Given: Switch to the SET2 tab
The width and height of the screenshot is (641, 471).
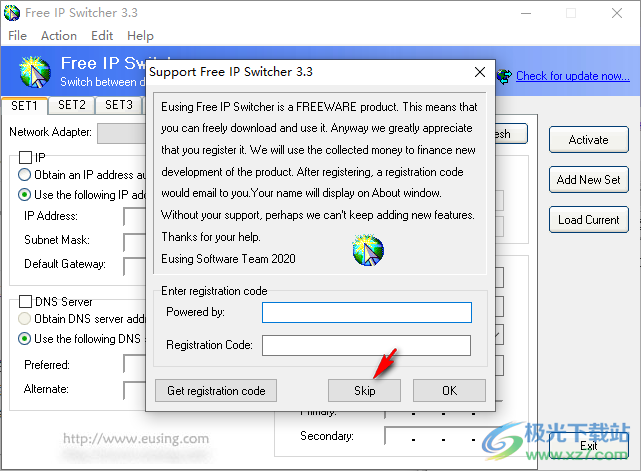Looking at the screenshot, I should pos(72,105).
